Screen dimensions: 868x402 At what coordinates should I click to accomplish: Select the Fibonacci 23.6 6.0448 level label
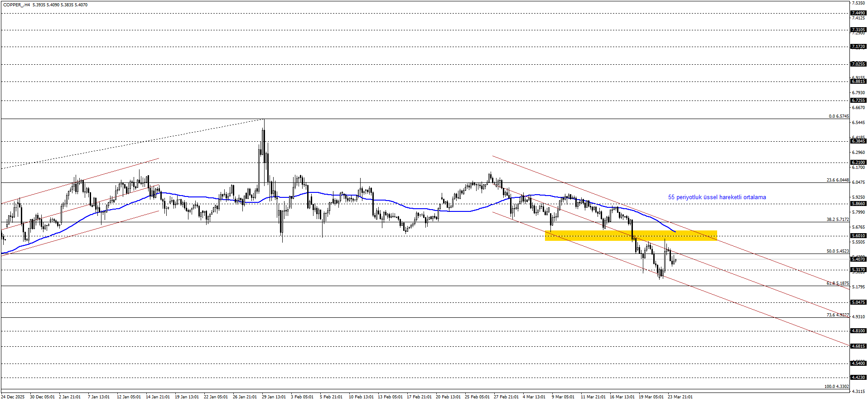pos(837,180)
